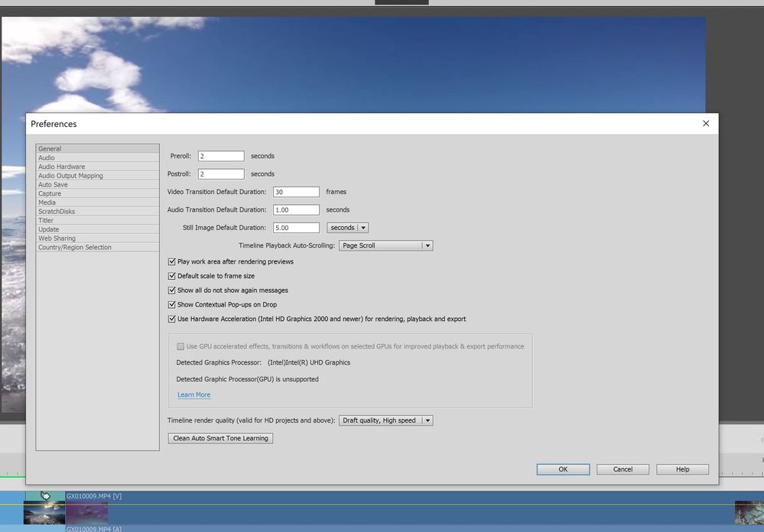Toggle Show Contextual Pop-ups on Drop
The width and height of the screenshot is (764, 532).
tap(171, 304)
